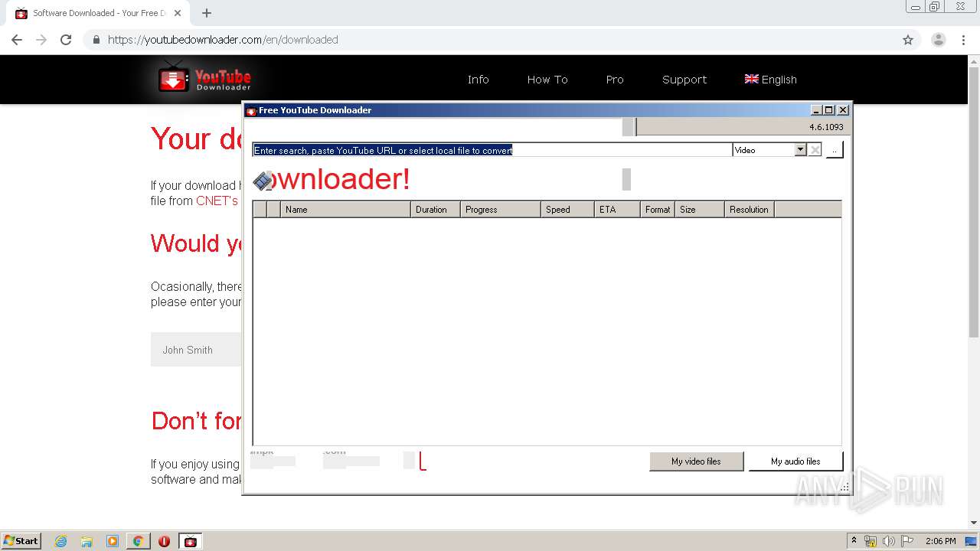This screenshot has width=980, height=551.
Task: Switch to YouTube Downloader taskbar button
Action: (190, 541)
